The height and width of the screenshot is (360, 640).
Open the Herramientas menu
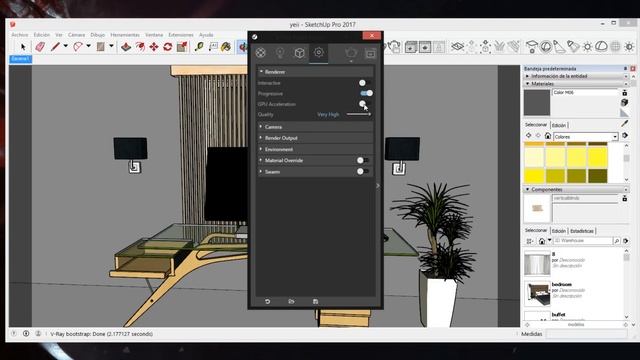(x=125, y=35)
